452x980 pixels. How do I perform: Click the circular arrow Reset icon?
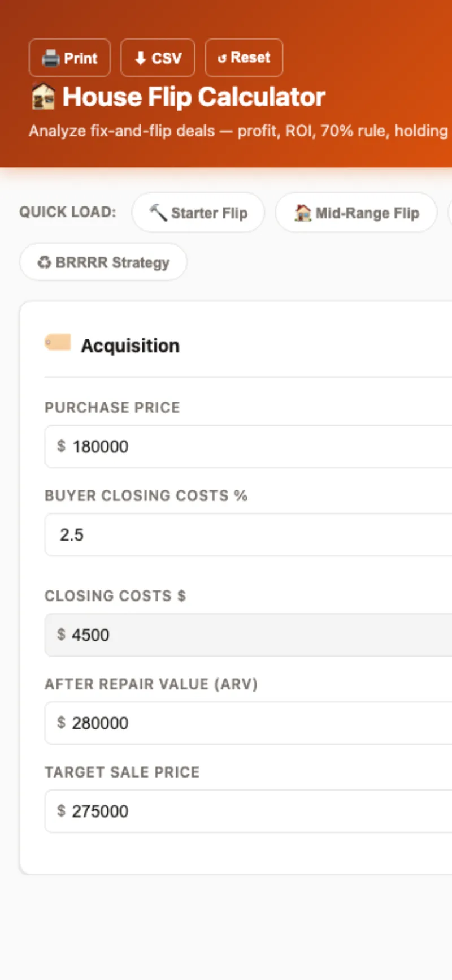coord(222,58)
